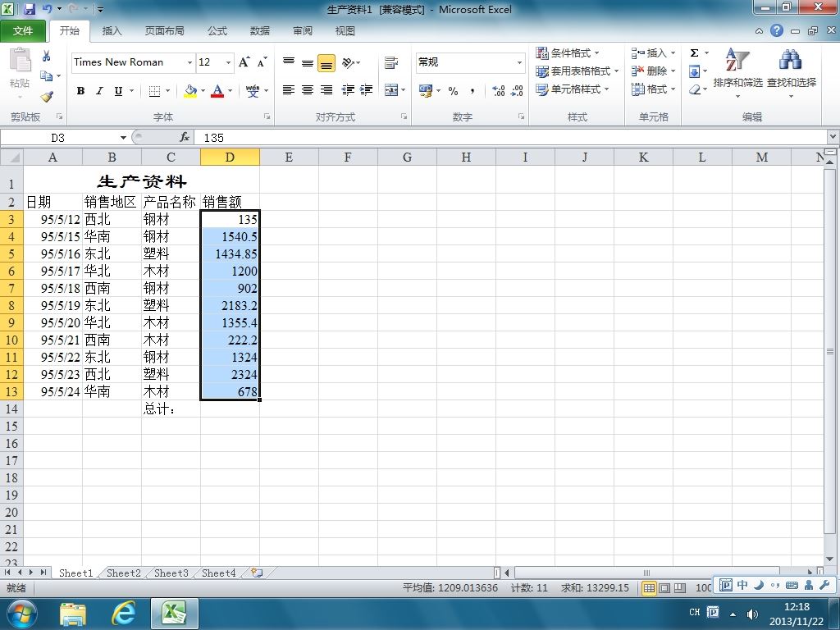
Task: Click the Clear eraser icon
Action: (x=695, y=89)
